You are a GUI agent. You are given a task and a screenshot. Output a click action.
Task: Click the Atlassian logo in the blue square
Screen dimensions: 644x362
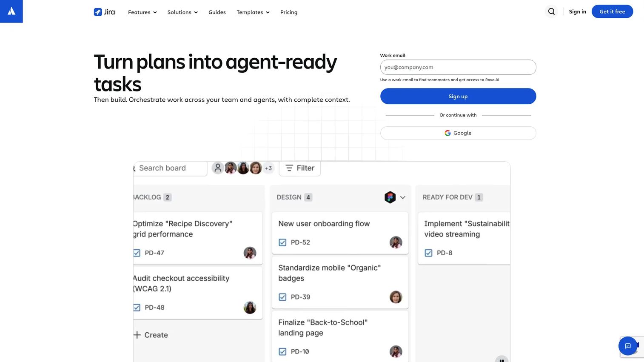(11, 11)
